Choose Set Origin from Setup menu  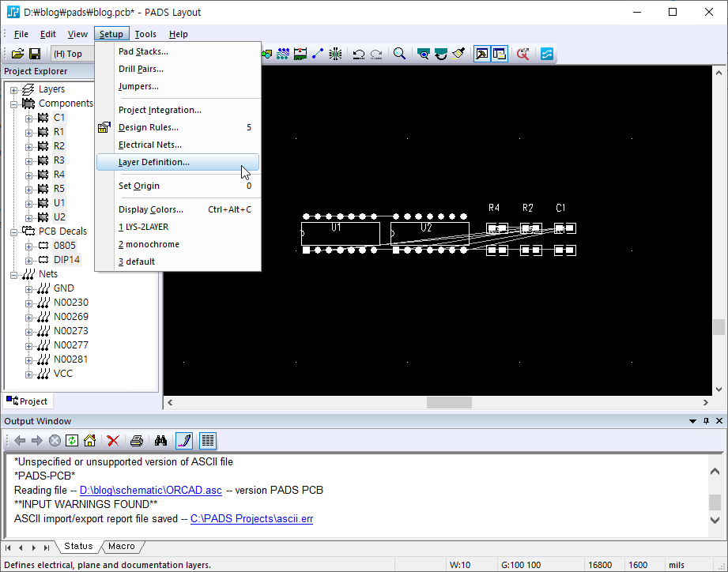(x=178, y=186)
